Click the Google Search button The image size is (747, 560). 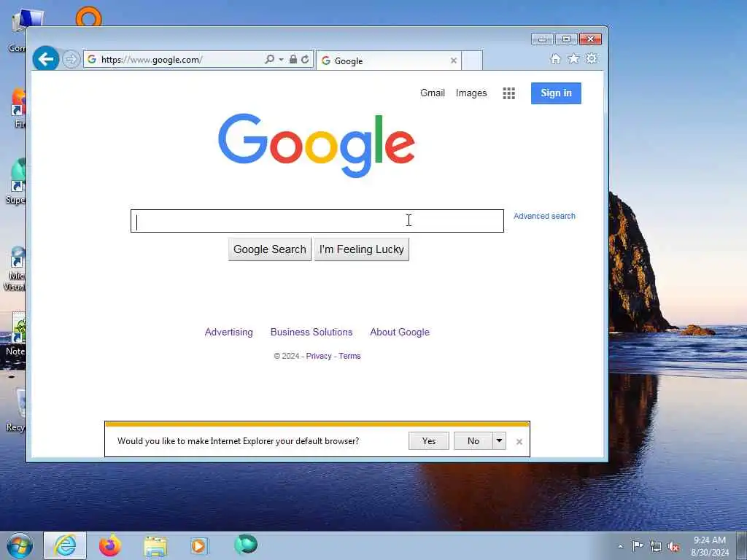[270, 249]
